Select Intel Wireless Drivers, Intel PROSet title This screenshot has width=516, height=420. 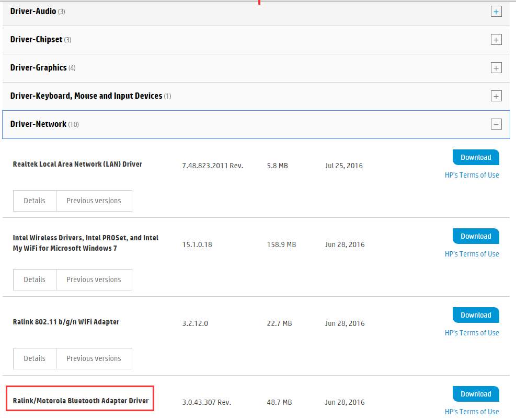coord(86,243)
